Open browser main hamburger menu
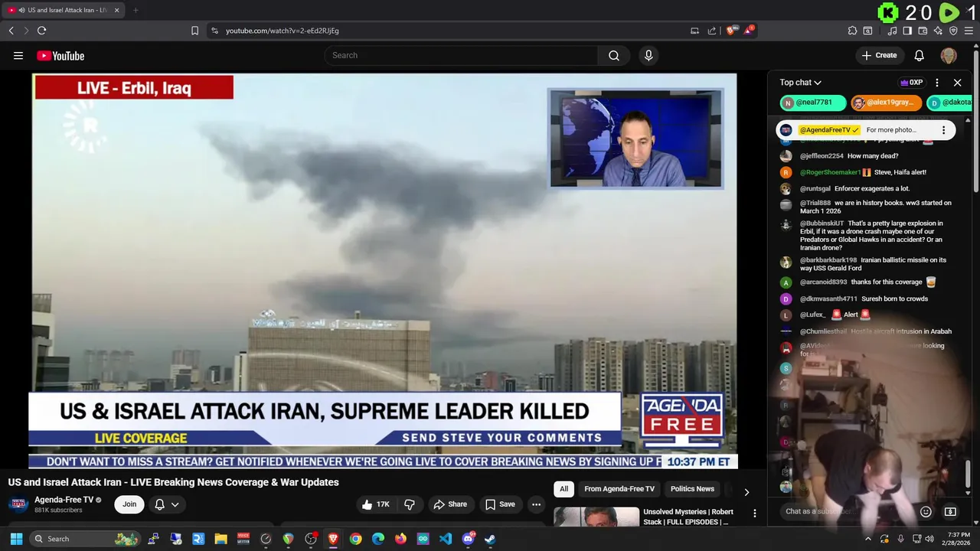Screen dimensions: 980x551 click(x=969, y=31)
